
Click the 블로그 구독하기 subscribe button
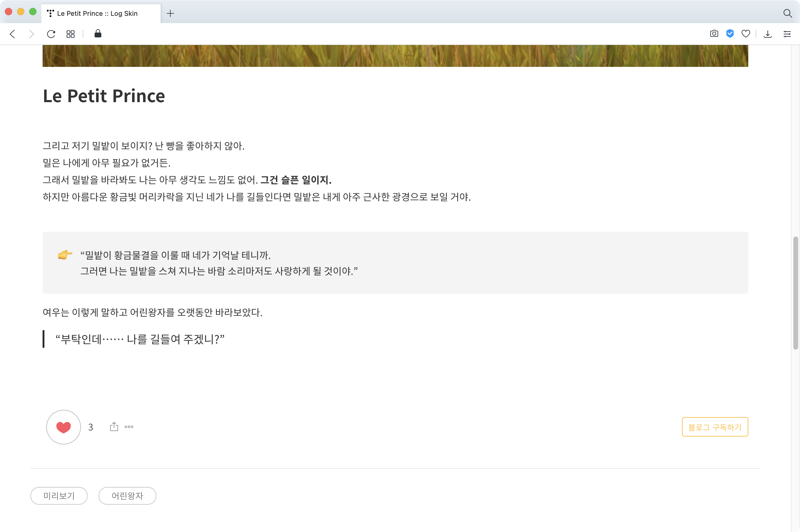pyautogui.click(x=715, y=427)
